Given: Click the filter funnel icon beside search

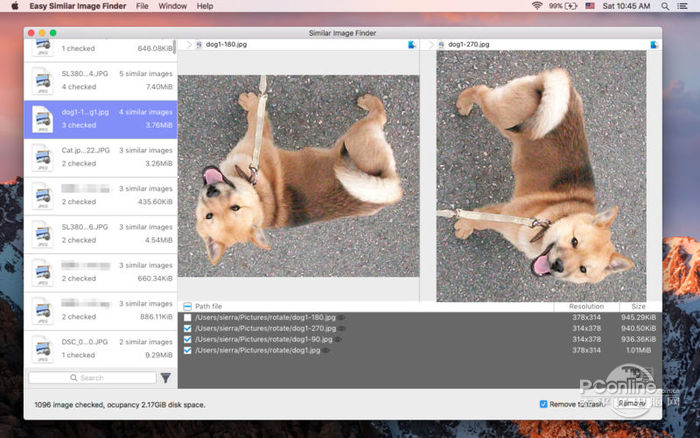Looking at the screenshot, I should pos(166,378).
